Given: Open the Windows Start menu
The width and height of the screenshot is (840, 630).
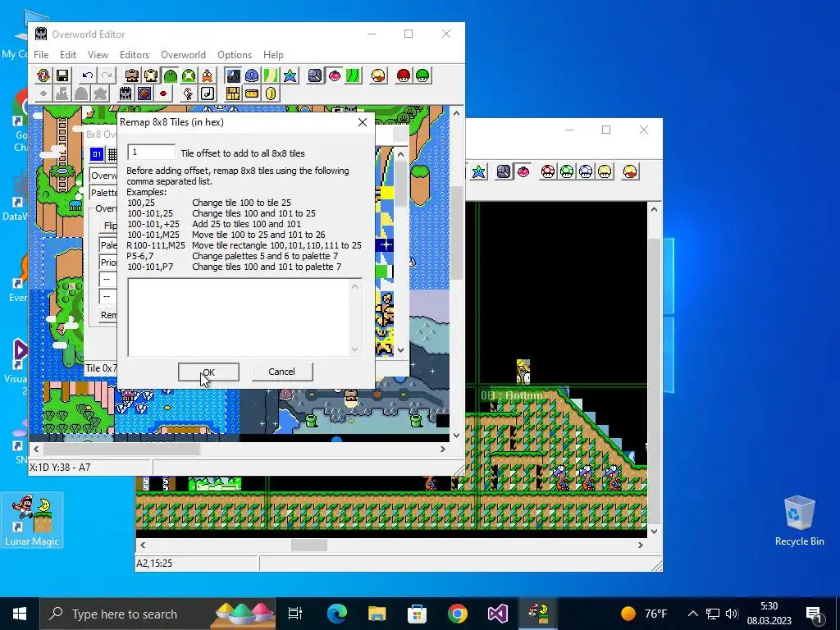Looking at the screenshot, I should [20, 614].
